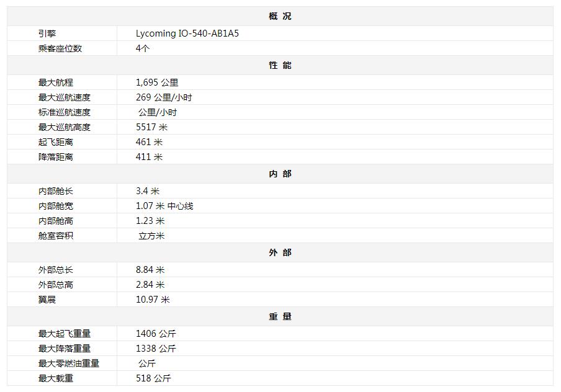Viewport: 561px width, 392px height.
Task: Click the 乘客座位数 row label
Action: coord(60,48)
